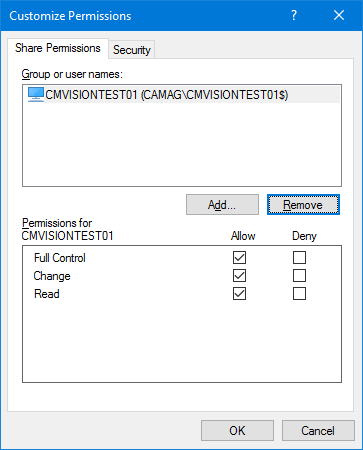Open the help question mark button
Image resolution: width=363 pixels, height=450 pixels.
pyautogui.click(x=294, y=15)
